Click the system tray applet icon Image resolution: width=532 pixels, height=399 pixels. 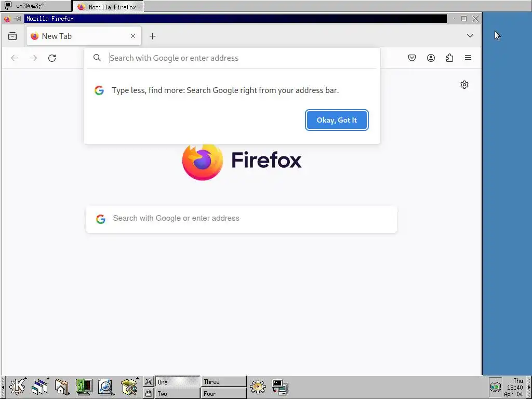click(x=495, y=387)
